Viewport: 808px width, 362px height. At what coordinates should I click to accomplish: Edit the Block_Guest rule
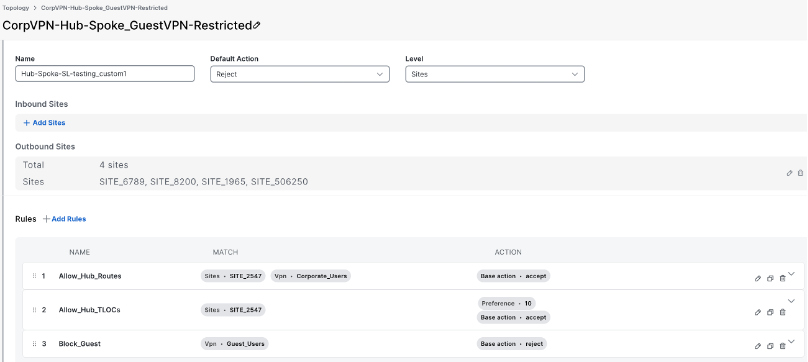pos(758,346)
